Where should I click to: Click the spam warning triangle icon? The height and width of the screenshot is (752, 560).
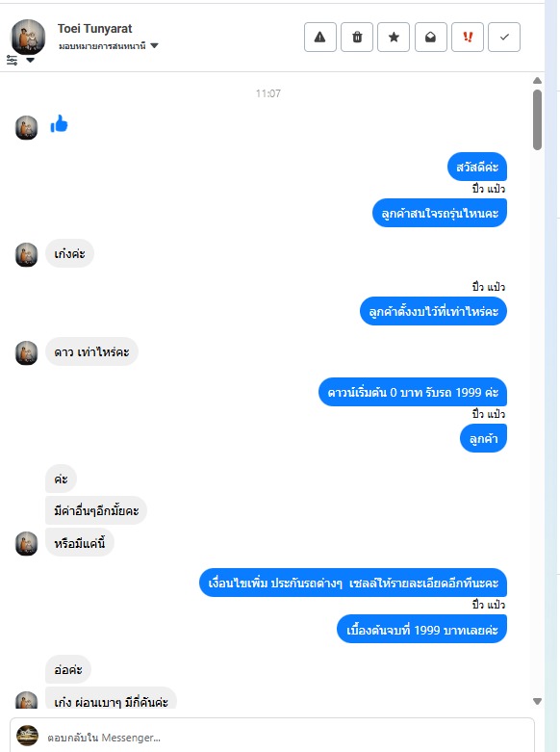pyautogui.click(x=320, y=37)
